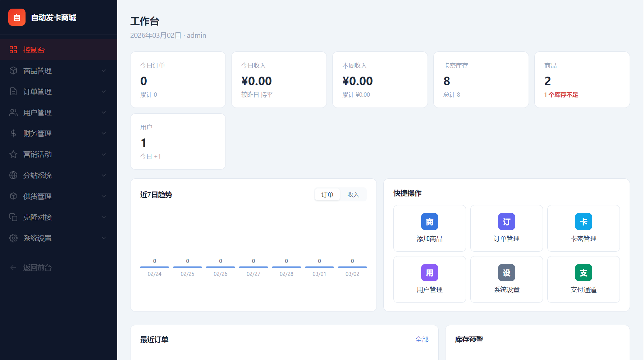Click the 全部 link in 最近订单
The image size is (644, 360).
click(422, 340)
